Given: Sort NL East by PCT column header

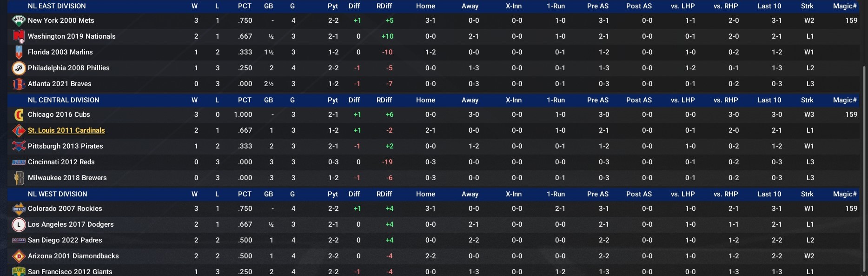Looking at the screenshot, I should click(x=245, y=6).
